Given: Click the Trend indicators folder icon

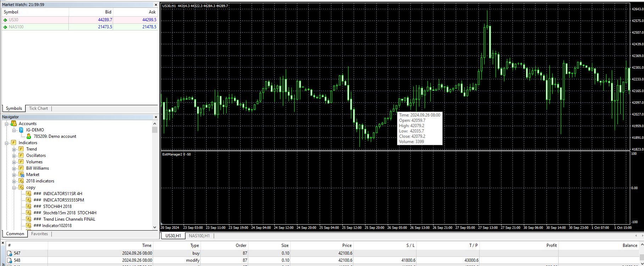Looking at the screenshot, I should [x=21, y=149].
